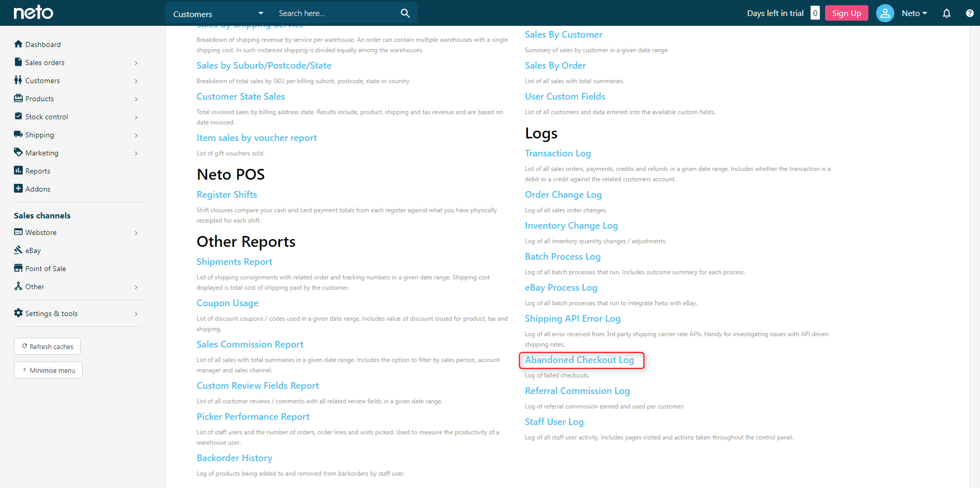Click the Neto logo
The width and height of the screenshot is (980, 488).
tap(33, 12)
